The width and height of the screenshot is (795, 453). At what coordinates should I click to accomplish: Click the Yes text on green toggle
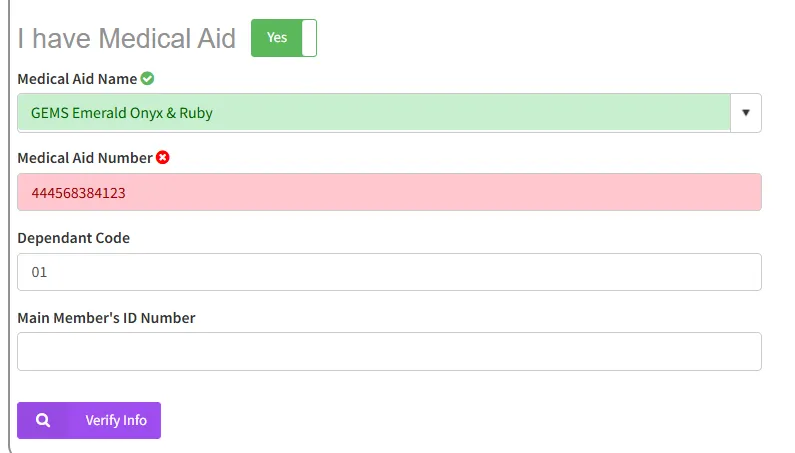[x=277, y=38]
